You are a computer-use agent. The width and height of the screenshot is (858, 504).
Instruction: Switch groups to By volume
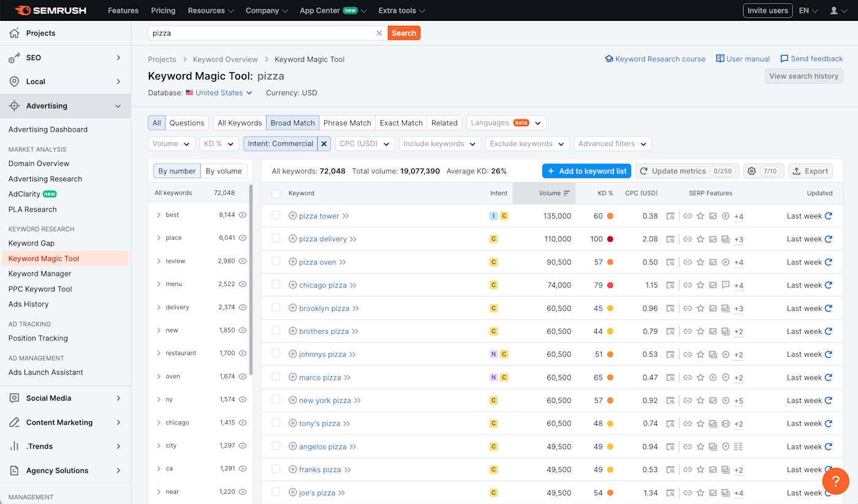[224, 171]
